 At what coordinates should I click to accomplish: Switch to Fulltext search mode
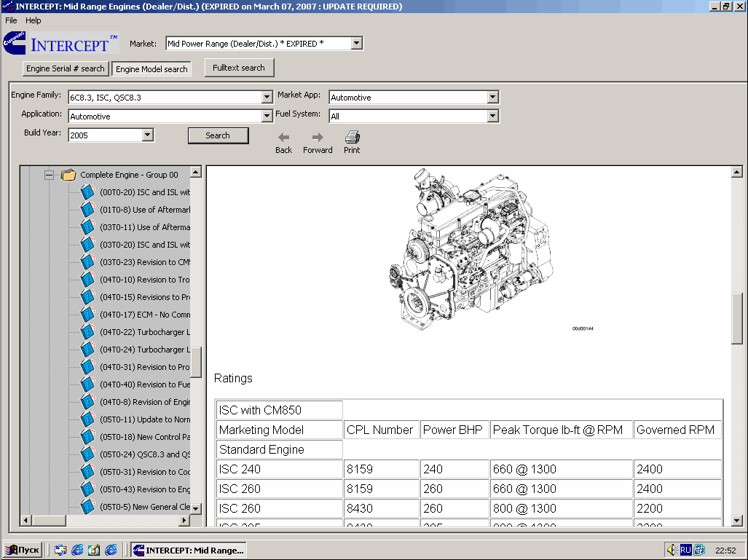click(x=239, y=68)
